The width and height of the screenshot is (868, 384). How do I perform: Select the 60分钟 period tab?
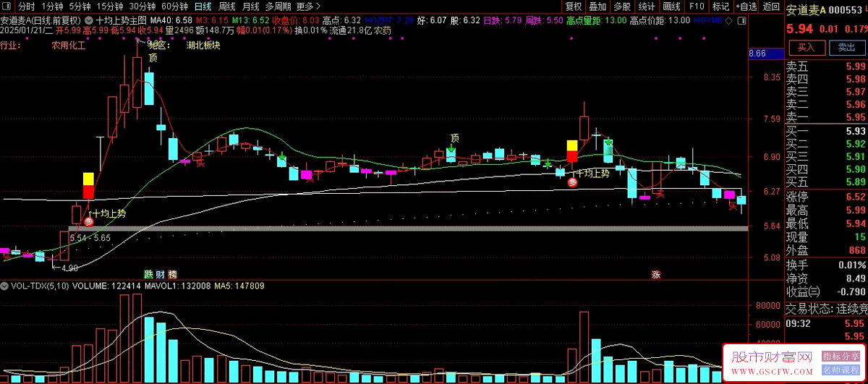tap(174, 7)
